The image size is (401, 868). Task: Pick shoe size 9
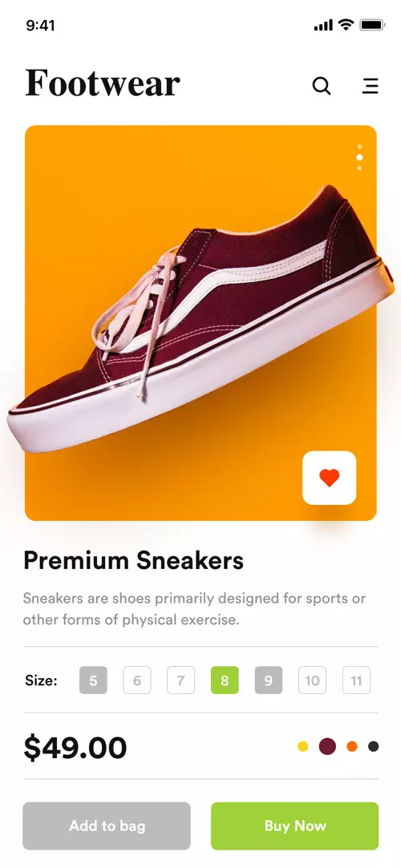click(269, 680)
